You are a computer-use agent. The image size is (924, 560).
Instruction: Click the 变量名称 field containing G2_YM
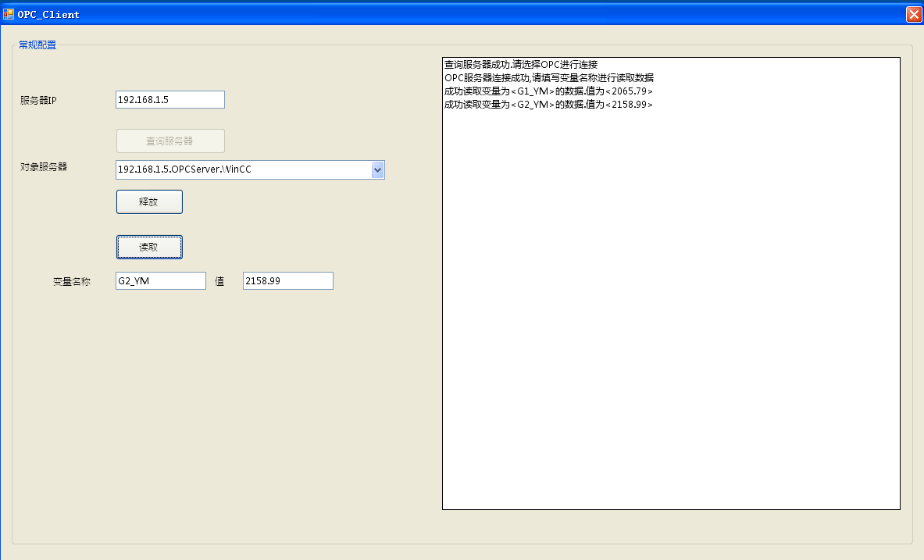click(x=161, y=280)
